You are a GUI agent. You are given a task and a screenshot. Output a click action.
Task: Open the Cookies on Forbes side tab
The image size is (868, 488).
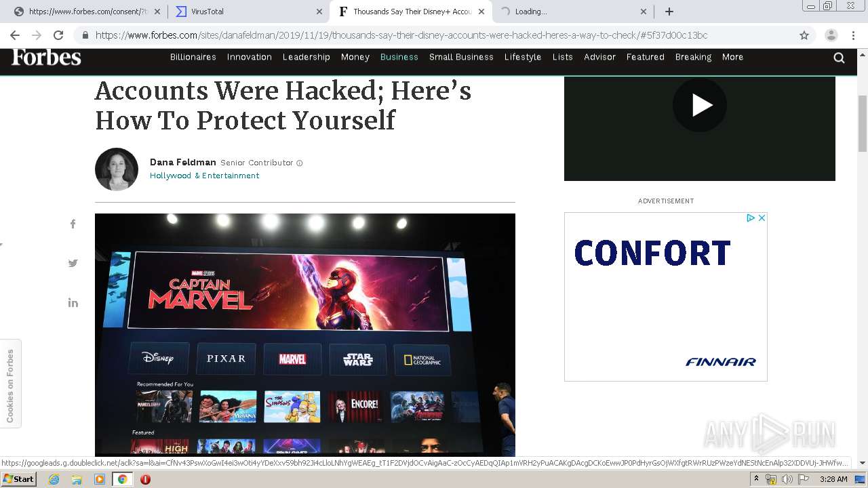[10, 385]
